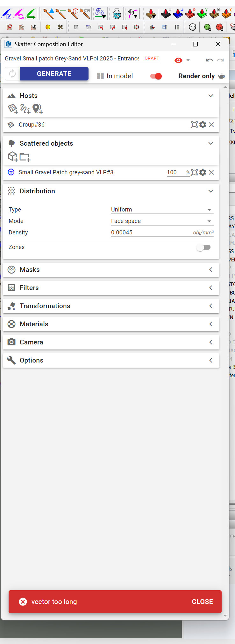235x644 pixels.
Task: Click the Density value field
Action: tap(150, 232)
